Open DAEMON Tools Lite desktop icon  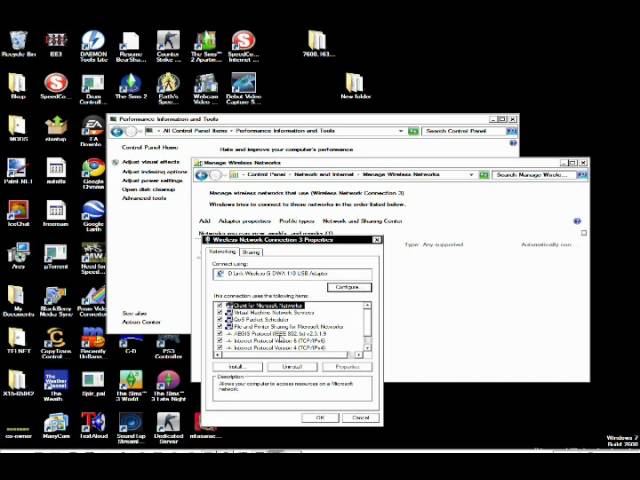93,46
